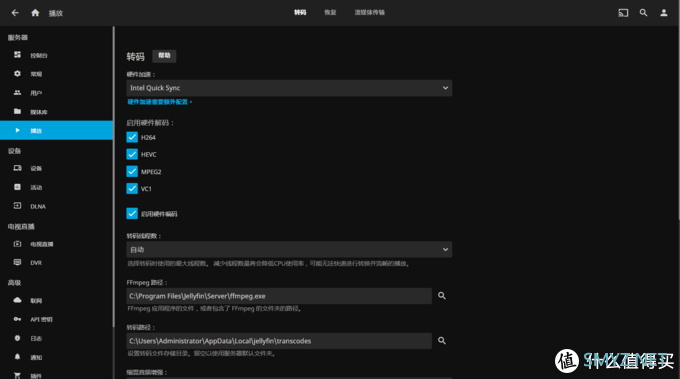Open the user profile icon
This screenshot has height=379, width=680.
point(664,13)
